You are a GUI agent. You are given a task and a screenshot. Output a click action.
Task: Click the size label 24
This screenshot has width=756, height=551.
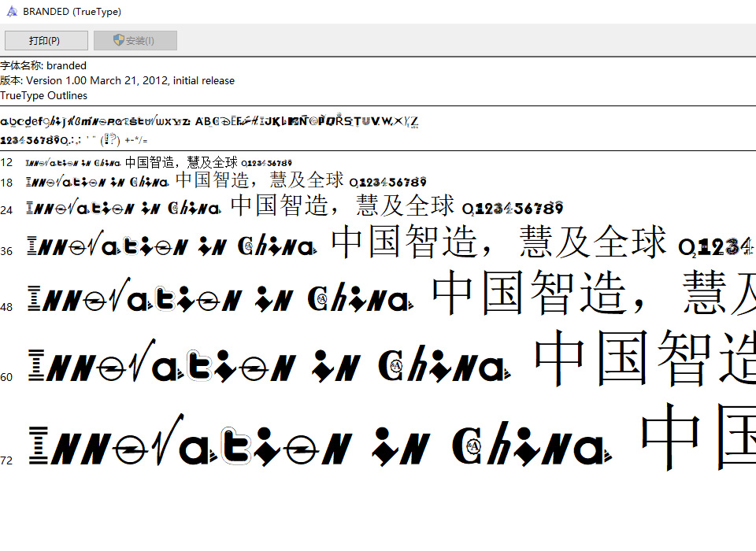tap(6, 209)
